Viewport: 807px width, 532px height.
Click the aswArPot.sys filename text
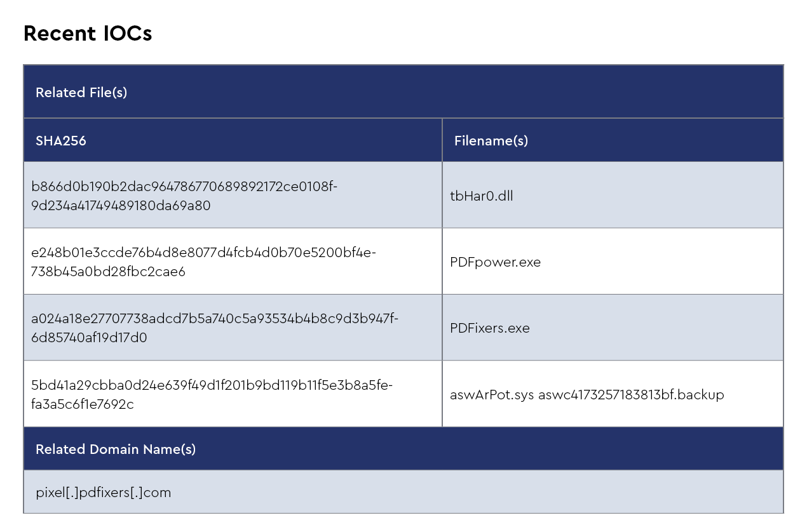point(491,395)
